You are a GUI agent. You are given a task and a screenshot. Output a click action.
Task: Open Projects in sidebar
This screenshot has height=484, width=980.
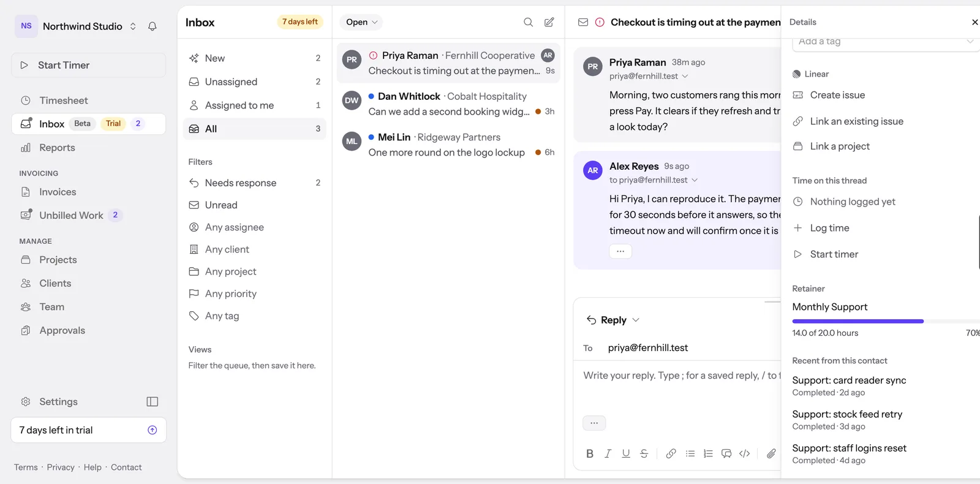(88, 260)
